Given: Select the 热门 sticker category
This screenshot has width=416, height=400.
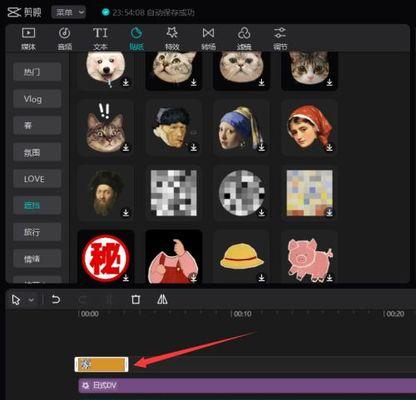Looking at the screenshot, I should pos(37,72).
